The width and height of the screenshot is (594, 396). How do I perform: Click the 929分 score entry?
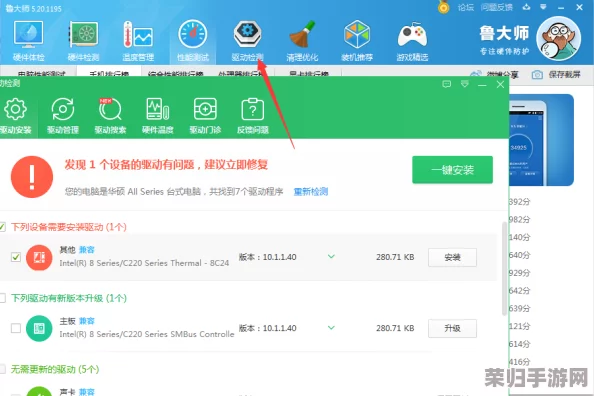[x=519, y=273]
